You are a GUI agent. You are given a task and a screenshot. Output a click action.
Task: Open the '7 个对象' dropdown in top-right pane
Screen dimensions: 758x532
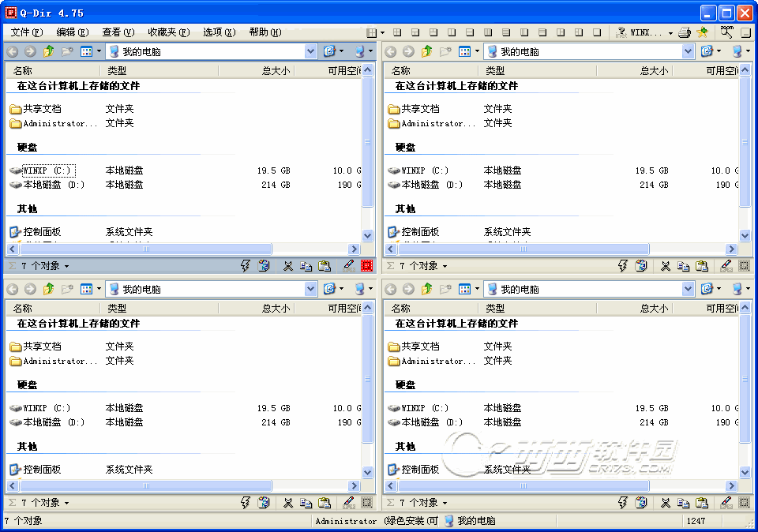(445, 266)
